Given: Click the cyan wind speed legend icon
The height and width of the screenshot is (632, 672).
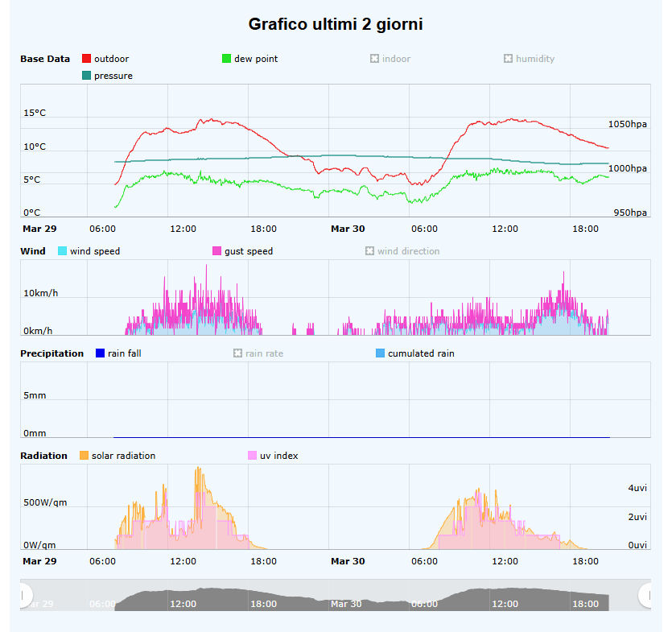Looking at the screenshot, I should (x=63, y=251).
